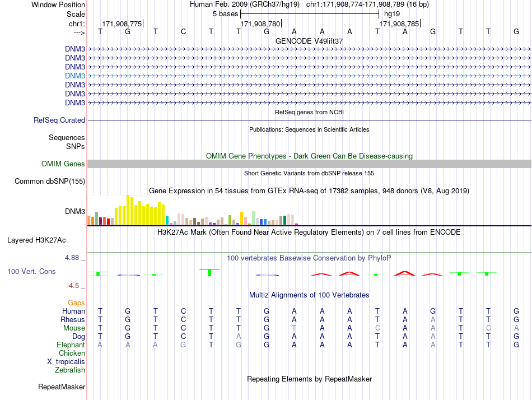Click Publications: Sequences in Scientific Articles title
Screen dimensions: 532x400
pos(309,129)
